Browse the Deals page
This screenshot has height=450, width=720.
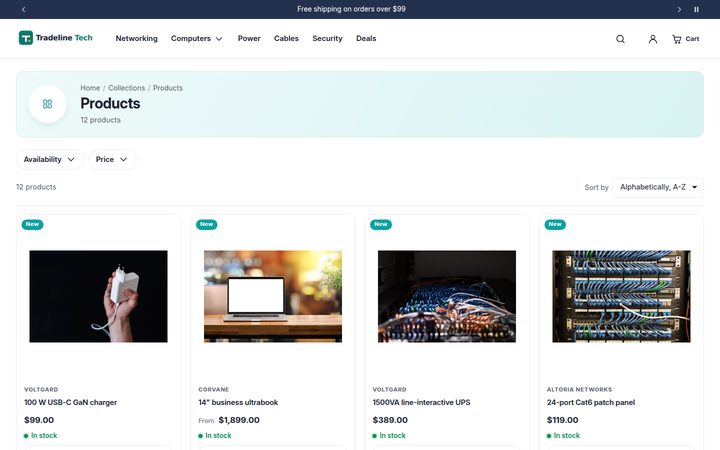(x=366, y=39)
